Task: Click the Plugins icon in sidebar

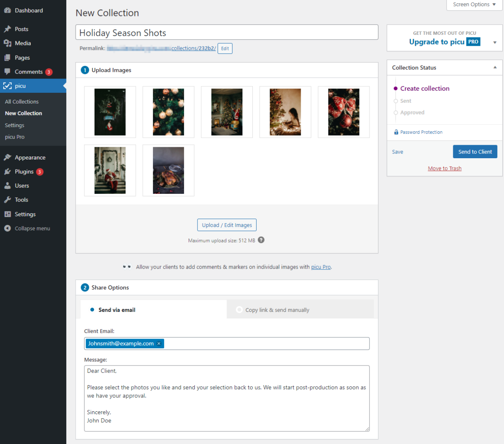Action: pyautogui.click(x=8, y=172)
